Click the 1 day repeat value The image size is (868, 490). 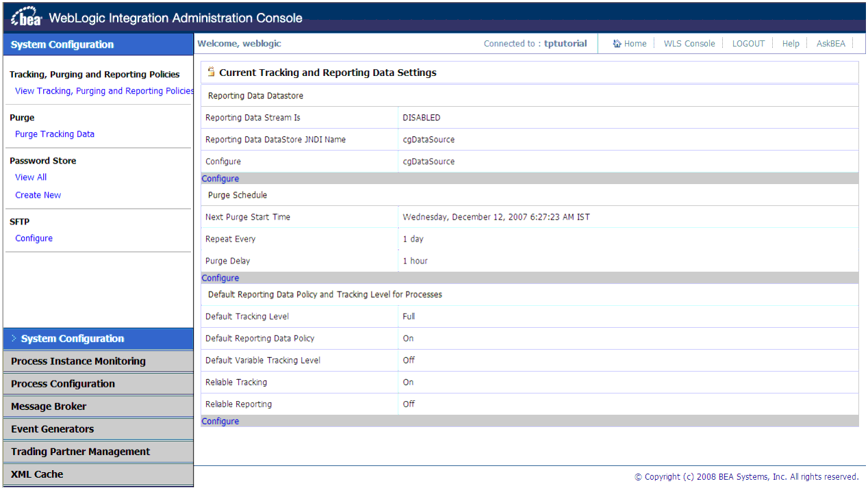click(x=413, y=239)
